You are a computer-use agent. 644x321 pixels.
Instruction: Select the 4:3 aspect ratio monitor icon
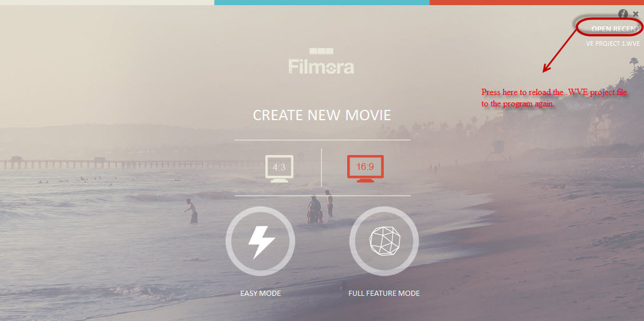point(279,169)
